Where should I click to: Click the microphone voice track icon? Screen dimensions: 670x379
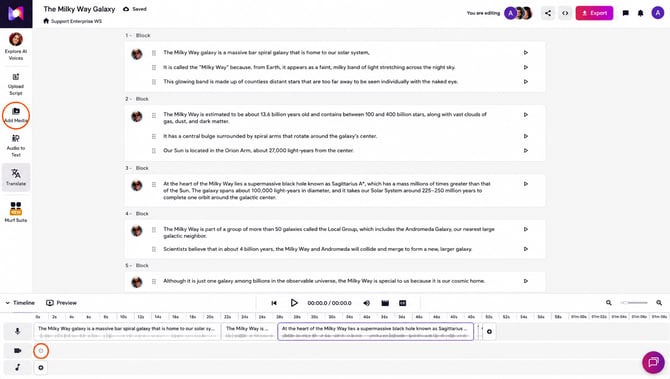[x=18, y=331]
